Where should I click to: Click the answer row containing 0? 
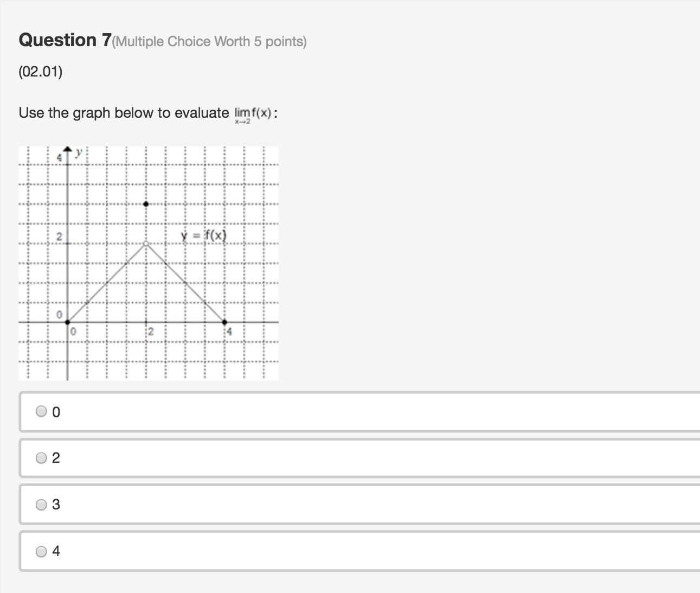click(360, 412)
